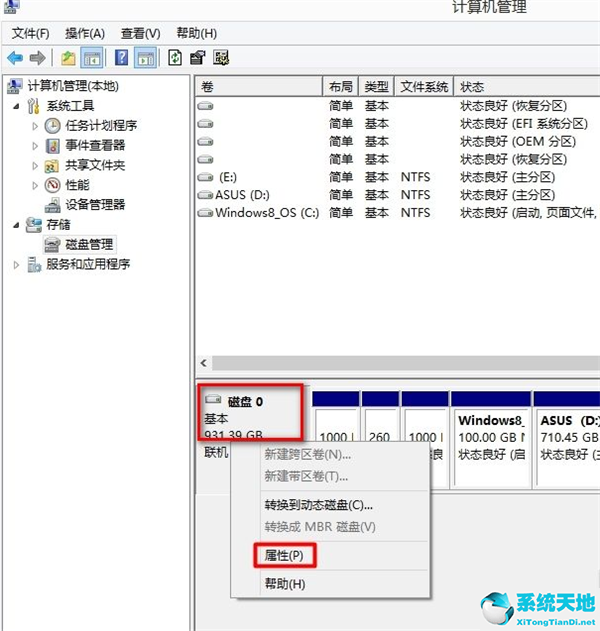Choose 属性(P) from context menu
This screenshot has height=631, width=600.
(284, 556)
